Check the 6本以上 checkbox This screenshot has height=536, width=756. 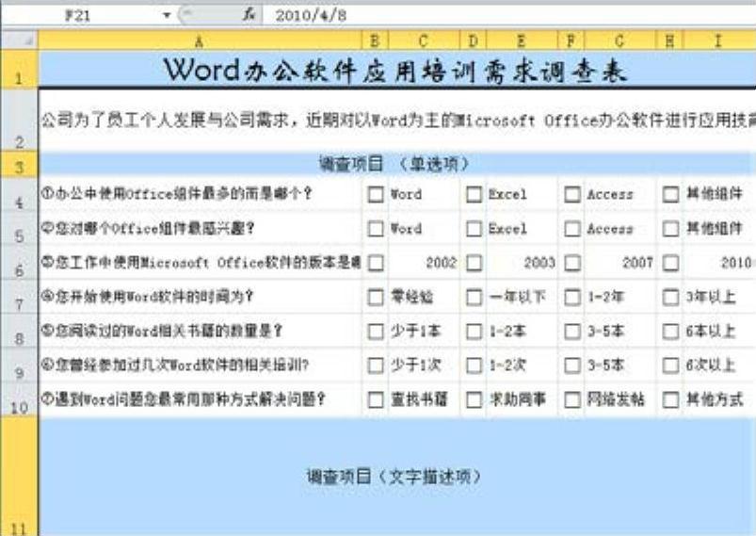[x=670, y=332]
